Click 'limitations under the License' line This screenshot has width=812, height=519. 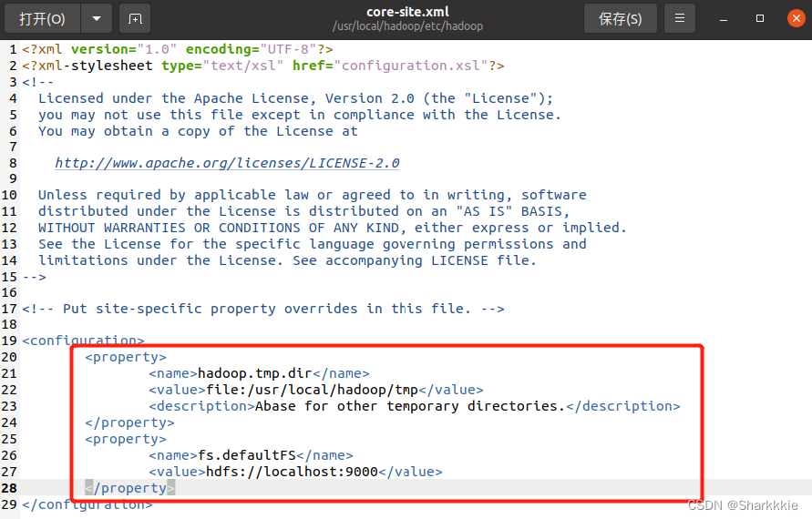pos(287,260)
